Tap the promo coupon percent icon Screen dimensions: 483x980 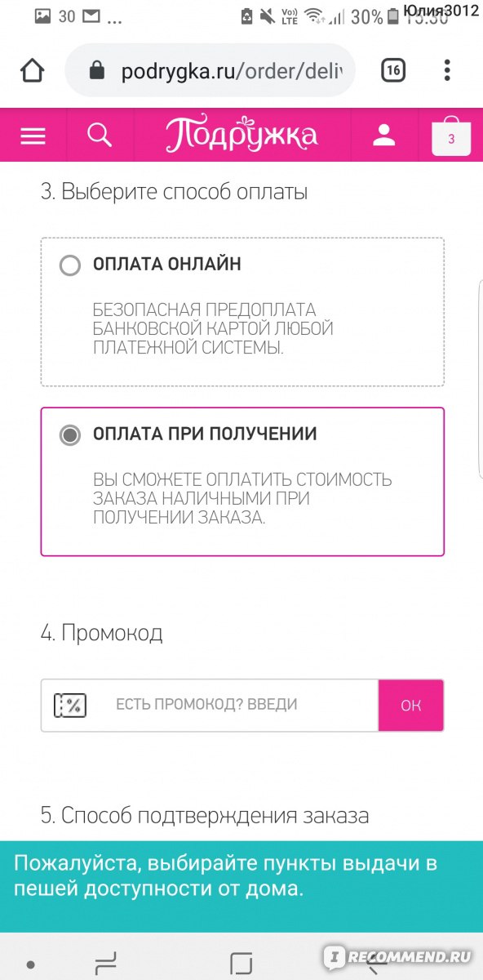click(x=70, y=705)
